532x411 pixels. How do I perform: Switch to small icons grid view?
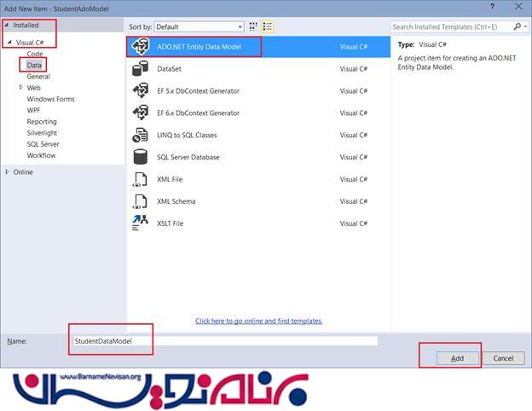coord(253,27)
